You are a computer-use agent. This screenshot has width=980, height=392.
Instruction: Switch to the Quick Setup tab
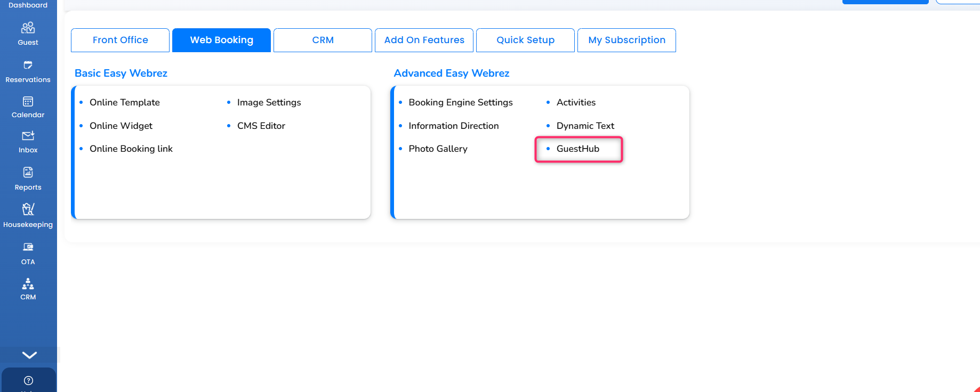click(525, 40)
